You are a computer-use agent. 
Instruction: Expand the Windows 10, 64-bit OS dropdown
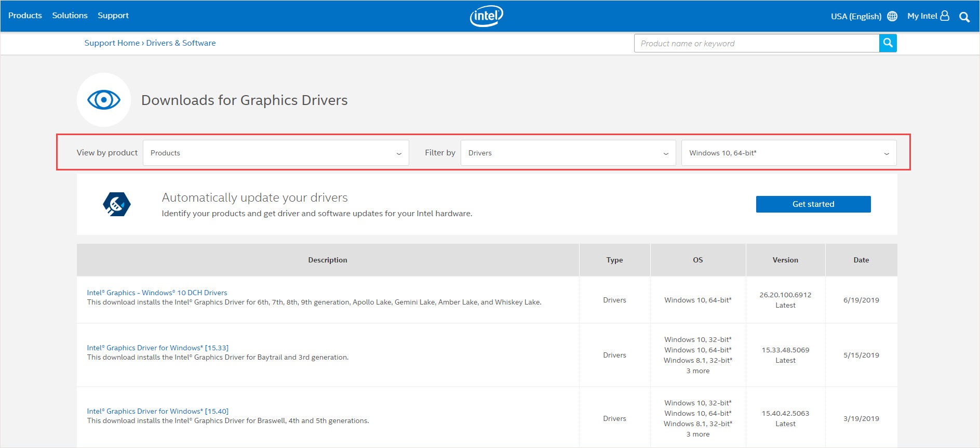[788, 153]
